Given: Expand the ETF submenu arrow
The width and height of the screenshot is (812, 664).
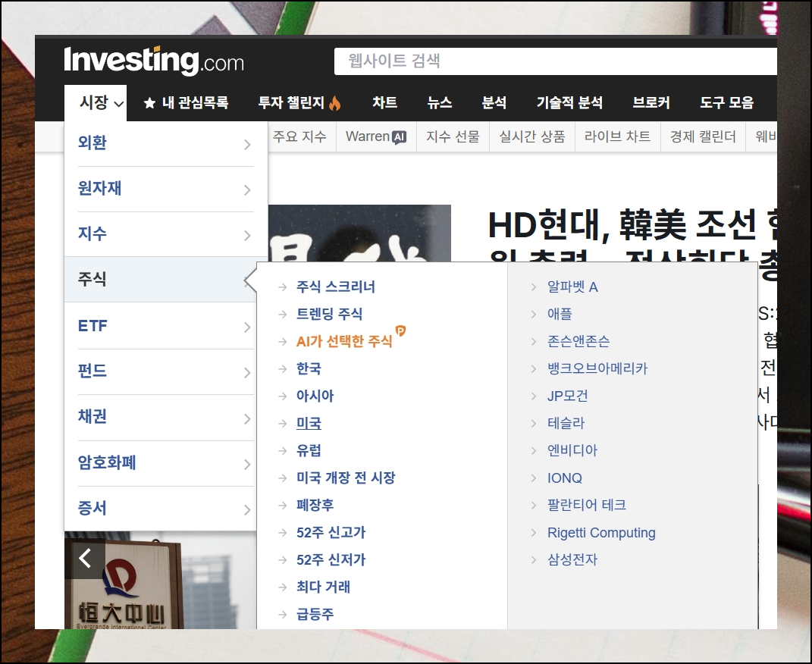Looking at the screenshot, I should [x=247, y=327].
